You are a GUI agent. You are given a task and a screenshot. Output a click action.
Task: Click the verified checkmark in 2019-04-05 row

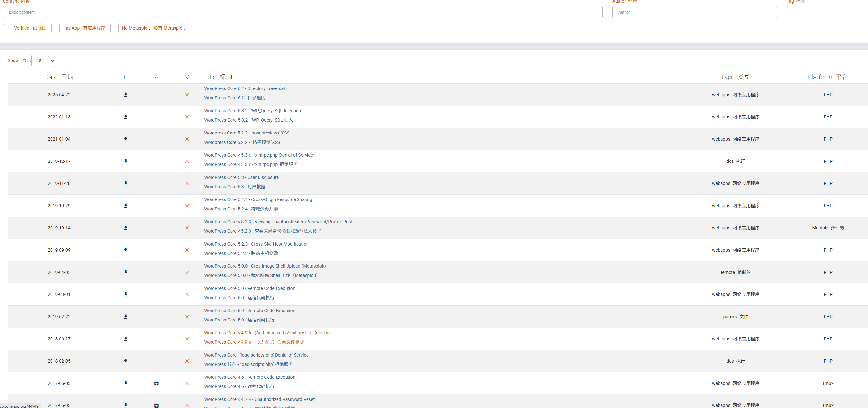pos(187,272)
